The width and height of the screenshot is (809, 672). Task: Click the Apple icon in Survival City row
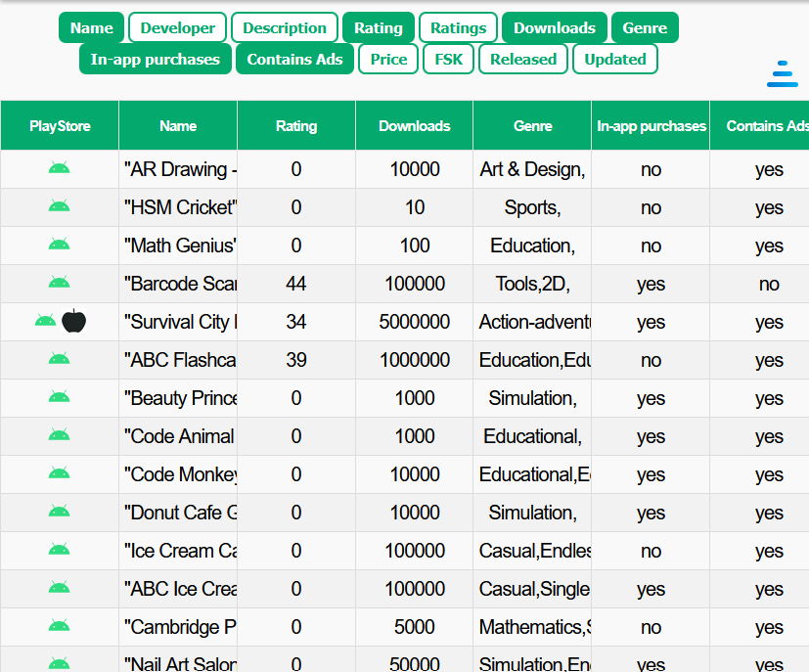(74, 321)
